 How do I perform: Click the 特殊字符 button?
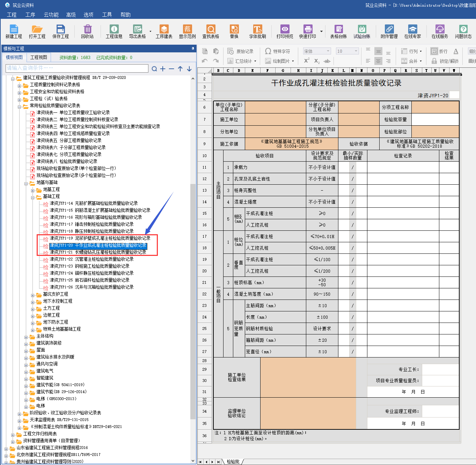278,51
